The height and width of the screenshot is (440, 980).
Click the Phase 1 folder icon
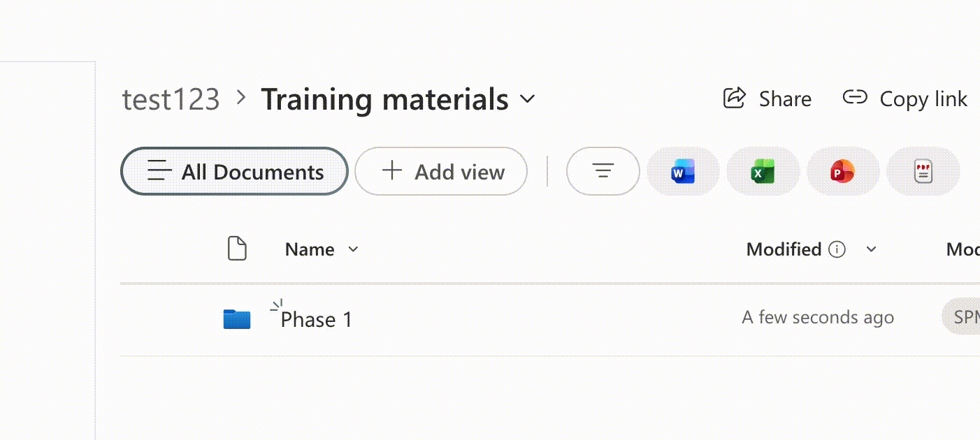237,318
